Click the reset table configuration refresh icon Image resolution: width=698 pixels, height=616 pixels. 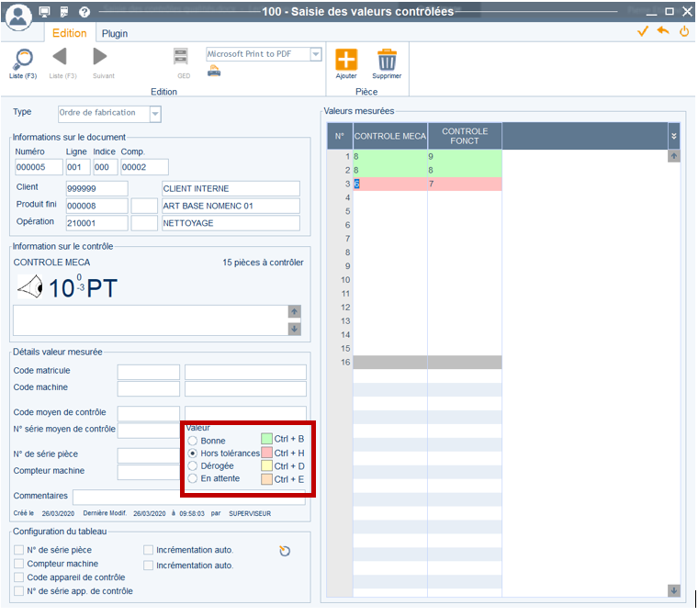285,551
